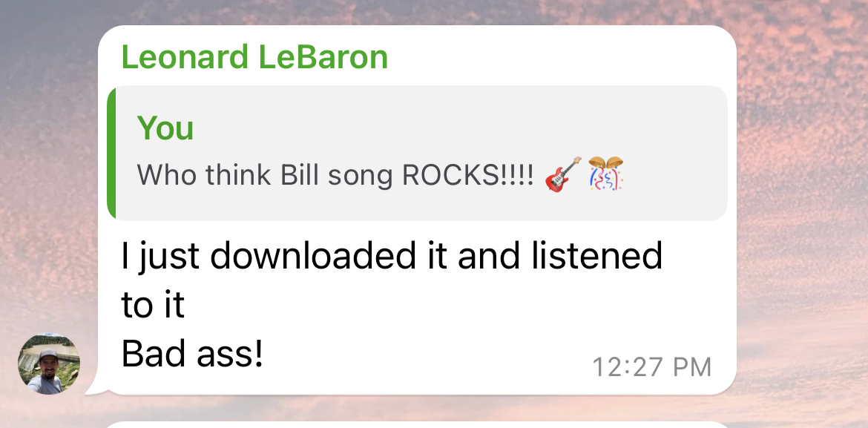Click the "to it" line of the message

tap(153, 305)
